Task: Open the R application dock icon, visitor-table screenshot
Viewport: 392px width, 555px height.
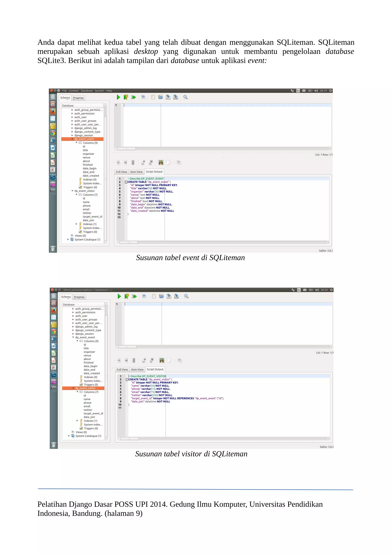Action: coord(54,368)
